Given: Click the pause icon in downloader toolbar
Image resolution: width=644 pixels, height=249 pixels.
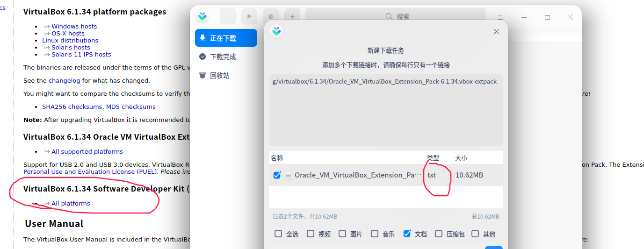Looking at the screenshot, I should tap(228, 16).
